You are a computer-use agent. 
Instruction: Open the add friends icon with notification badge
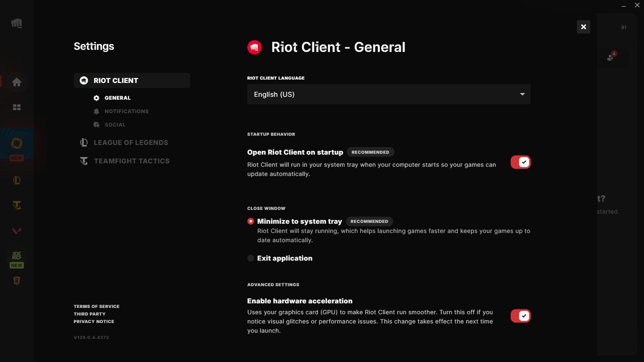(610, 57)
